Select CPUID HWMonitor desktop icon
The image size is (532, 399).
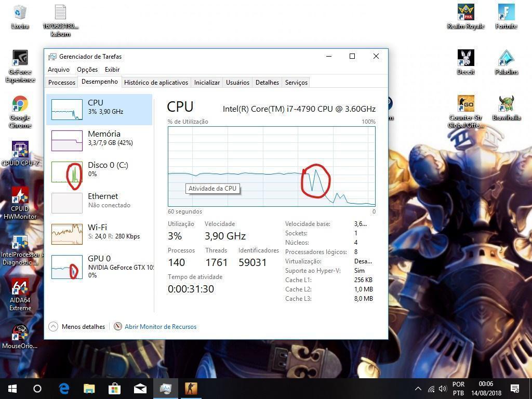click(x=20, y=203)
